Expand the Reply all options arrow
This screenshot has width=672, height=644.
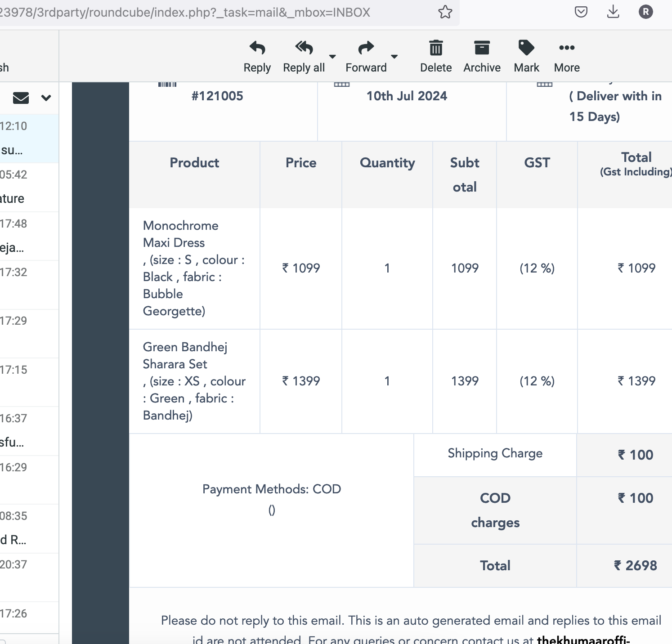point(332,57)
